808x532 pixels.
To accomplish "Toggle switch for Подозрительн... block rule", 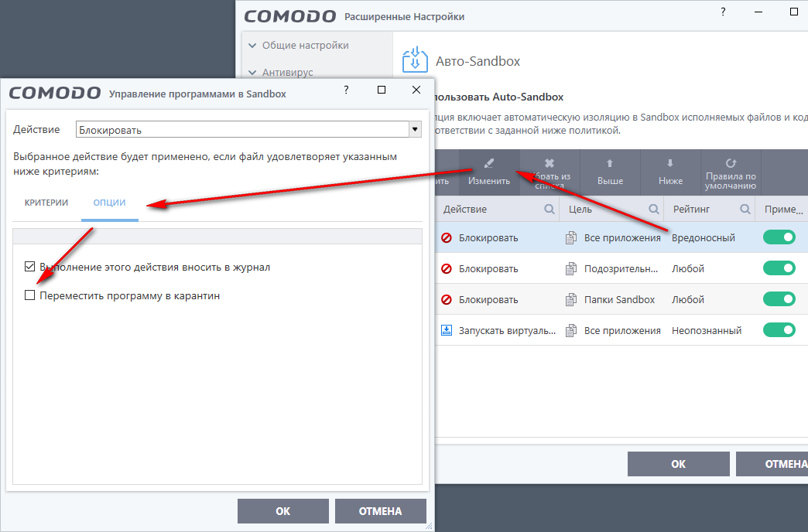I will tap(779, 268).
